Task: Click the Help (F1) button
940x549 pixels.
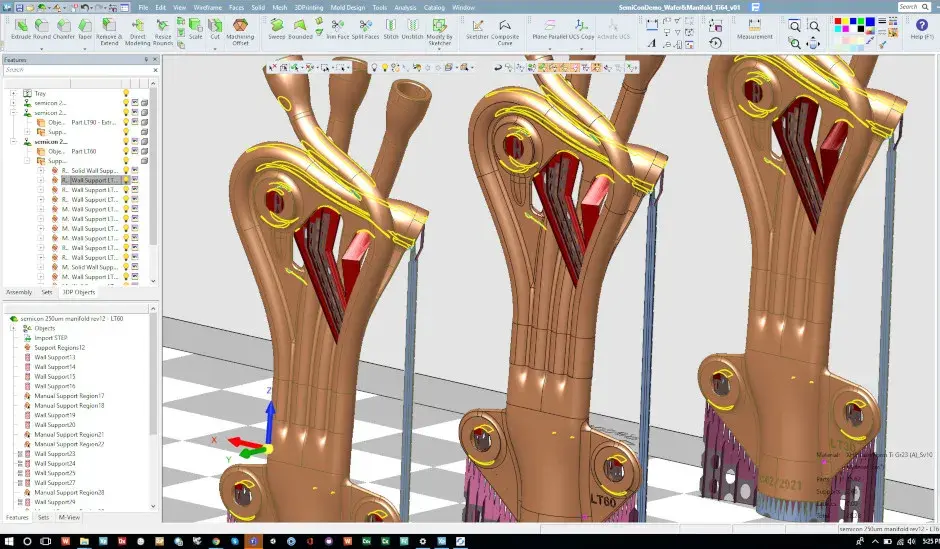Action: pyautogui.click(x=921, y=29)
